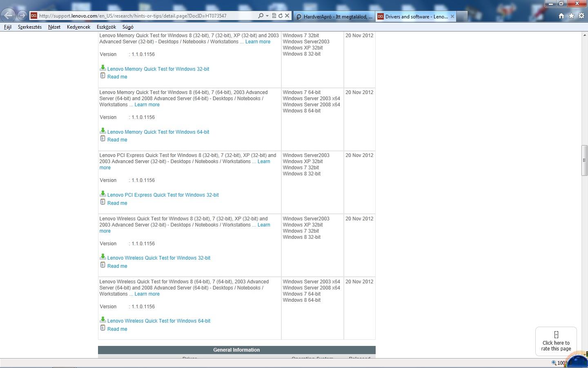Click Read me document icon for Memory Test 32-bit
588x368 pixels.
tap(102, 76)
